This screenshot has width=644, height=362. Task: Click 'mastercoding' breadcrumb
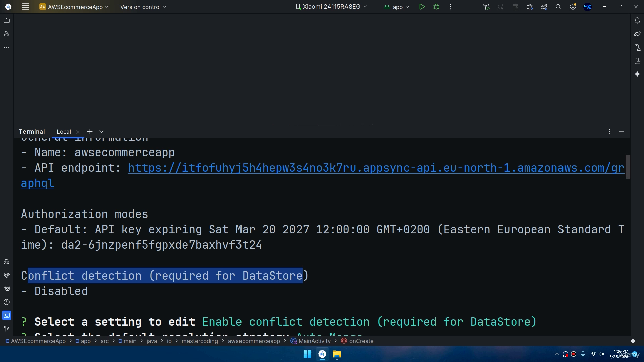tap(200, 341)
